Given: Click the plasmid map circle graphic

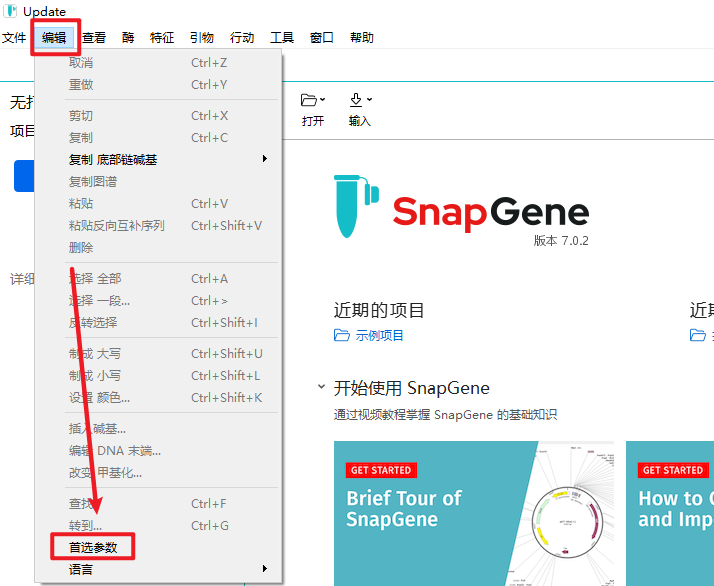Looking at the screenshot, I should tap(567, 522).
